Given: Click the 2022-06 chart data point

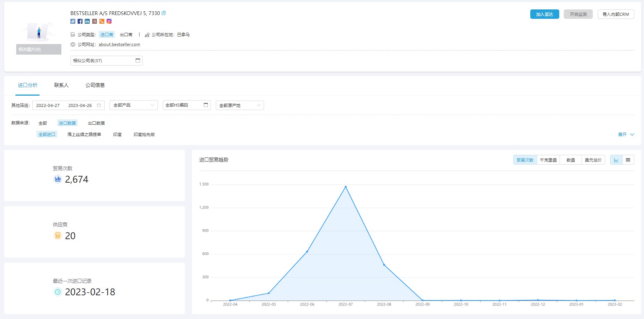Looking at the screenshot, I should point(307,252).
